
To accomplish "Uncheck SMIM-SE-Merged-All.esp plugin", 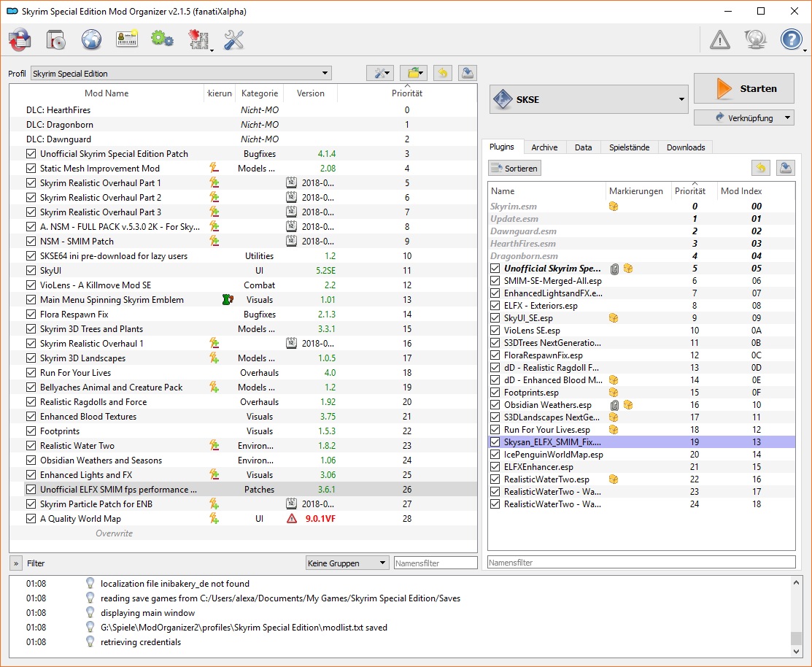I will pyautogui.click(x=495, y=281).
